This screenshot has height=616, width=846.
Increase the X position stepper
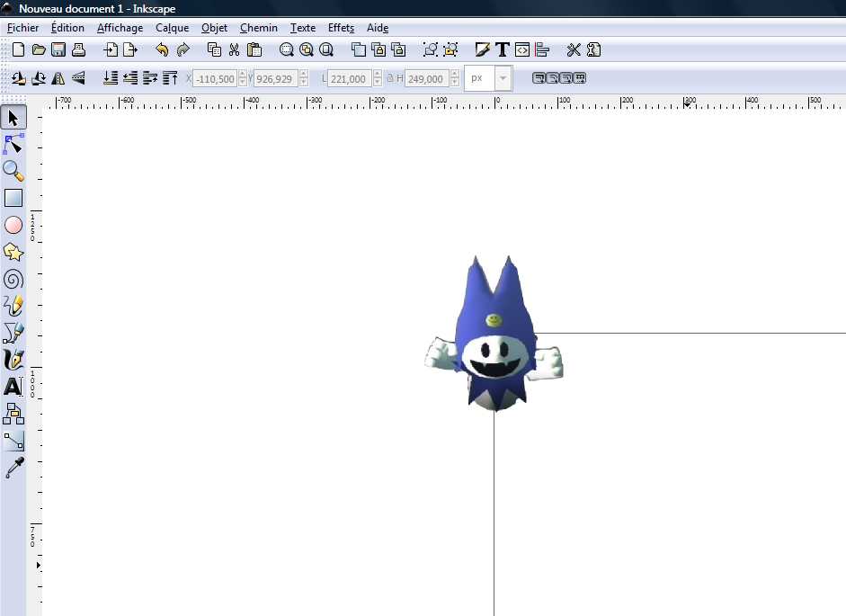[243, 75]
